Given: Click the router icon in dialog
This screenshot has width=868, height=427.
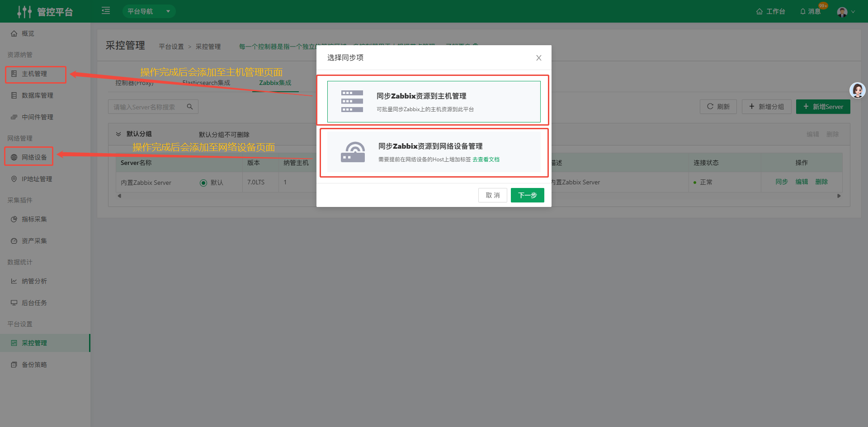Looking at the screenshot, I should click(353, 152).
